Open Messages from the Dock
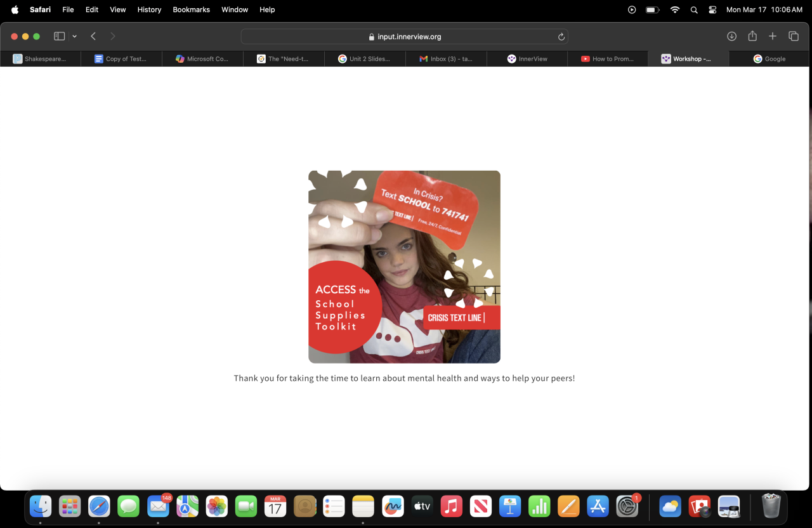 click(128, 506)
